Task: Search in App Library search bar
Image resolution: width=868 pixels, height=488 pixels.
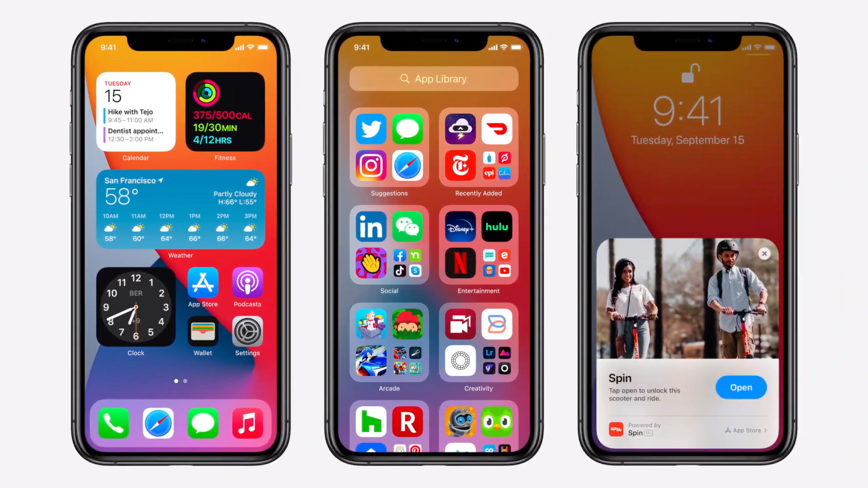Action: click(x=434, y=79)
